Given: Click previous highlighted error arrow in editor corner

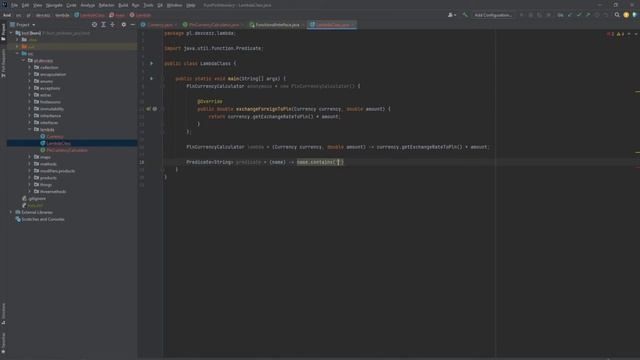Looking at the screenshot, I should 629,34.
